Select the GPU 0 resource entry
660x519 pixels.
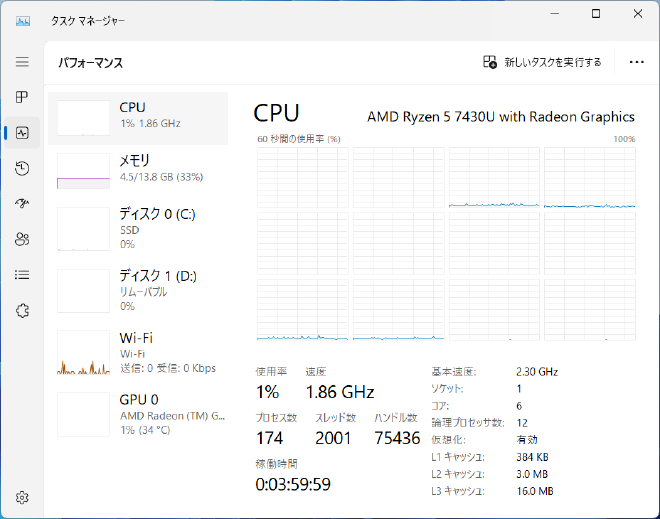pos(138,414)
